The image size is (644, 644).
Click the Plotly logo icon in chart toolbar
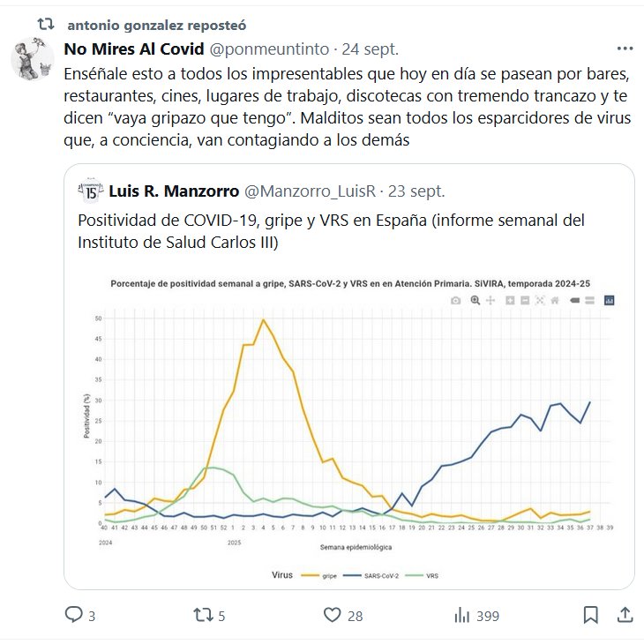pyautogui.click(x=609, y=301)
